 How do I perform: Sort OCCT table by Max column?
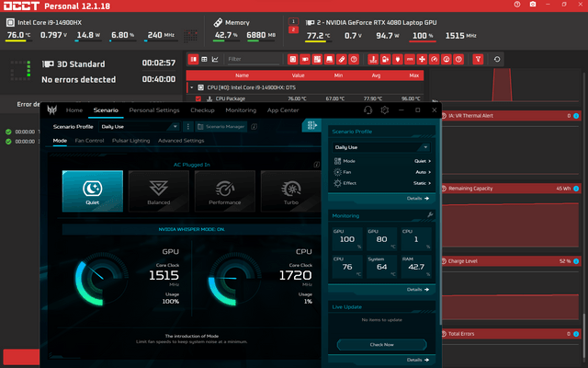click(x=413, y=75)
